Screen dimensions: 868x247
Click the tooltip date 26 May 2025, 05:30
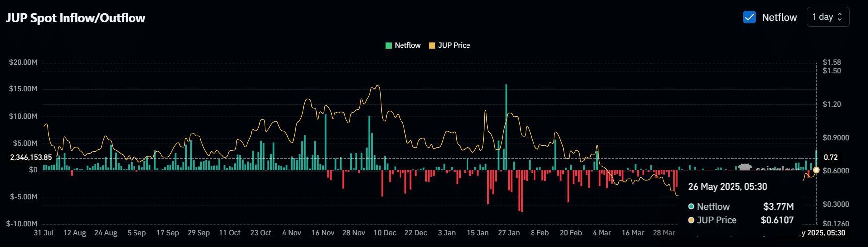coord(727,187)
